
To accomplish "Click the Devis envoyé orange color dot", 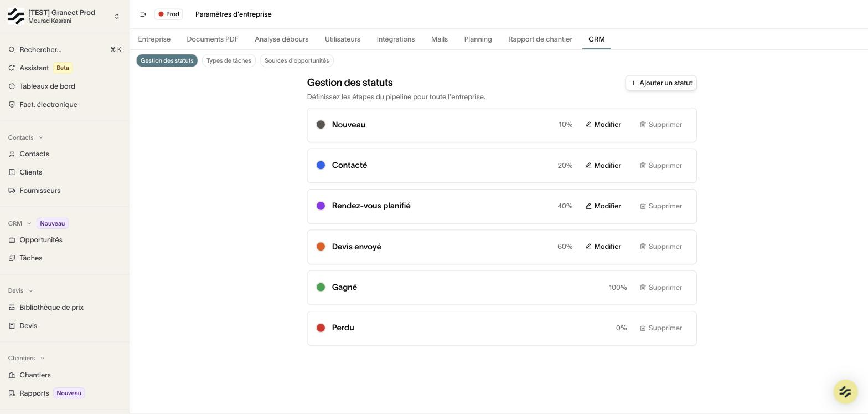I will tap(321, 247).
